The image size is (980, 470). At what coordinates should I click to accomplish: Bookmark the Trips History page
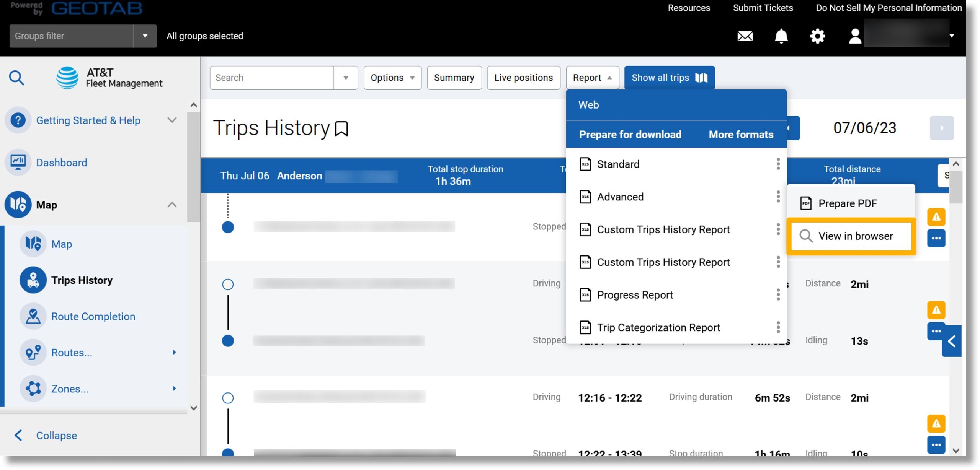pos(341,128)
